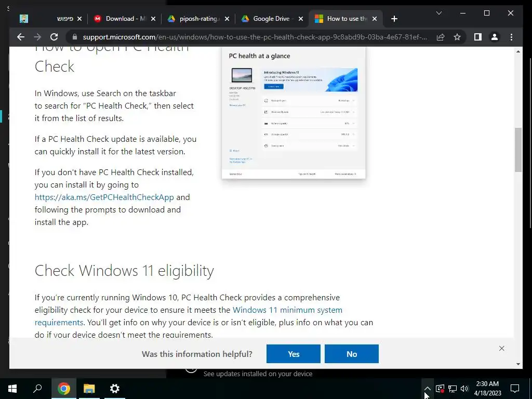The width and height of the screenshot is (532, 399).
Task: Open the GetPCHealthCheckApp link
Action: pyautogui.click(x=104, y=197)
